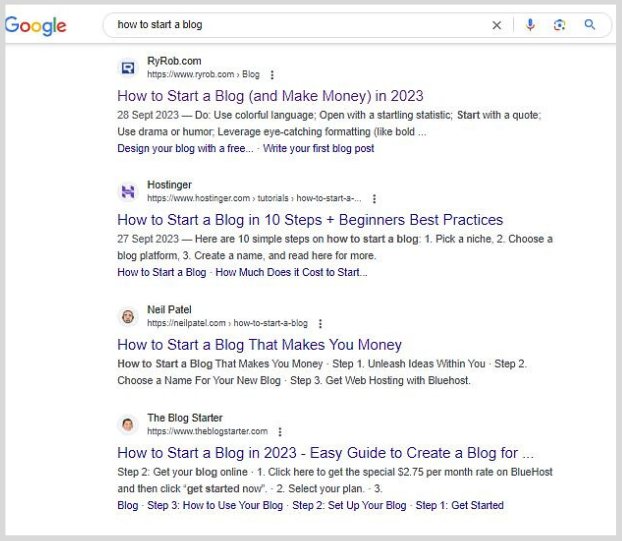
Task: Open Google Lens image search icon
Action: click(559, 25)
